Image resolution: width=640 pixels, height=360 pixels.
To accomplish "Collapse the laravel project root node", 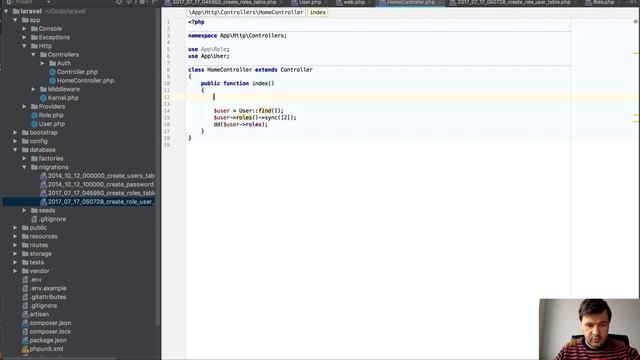I will click(6, 11).
